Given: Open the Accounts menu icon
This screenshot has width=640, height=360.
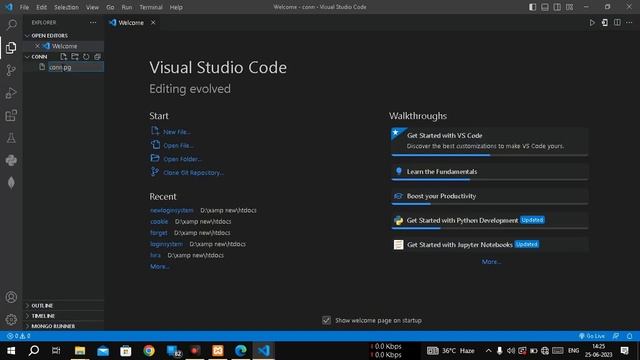Looking at the screenshot, I should point(11,297).
